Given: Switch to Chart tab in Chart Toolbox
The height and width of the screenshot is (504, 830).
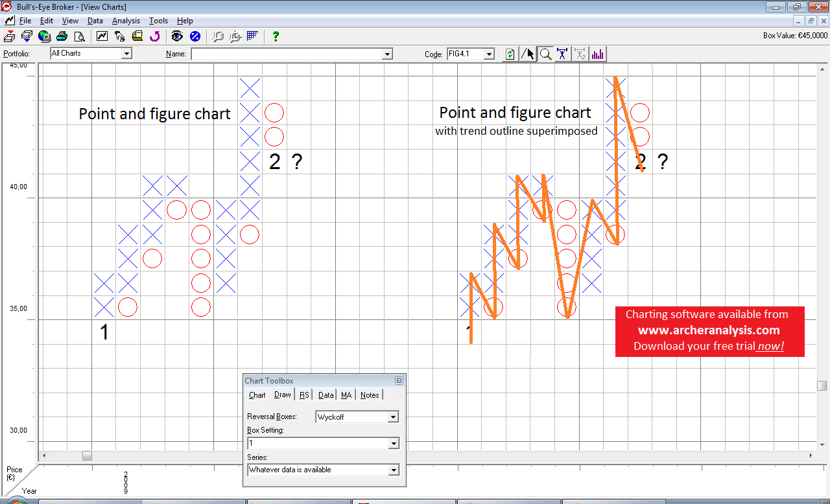Looking at the screenshot, I should 257,395.
